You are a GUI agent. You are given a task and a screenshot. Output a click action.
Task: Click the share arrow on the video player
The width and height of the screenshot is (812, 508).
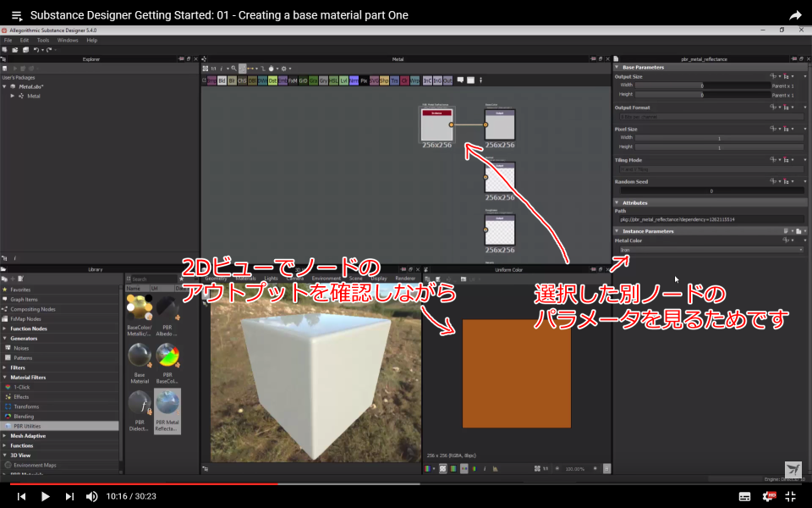coord(794,14)
